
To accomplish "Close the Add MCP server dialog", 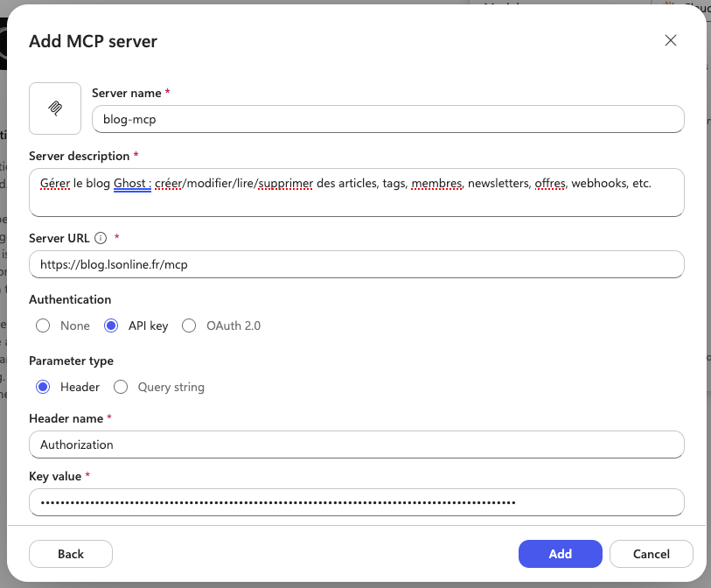I will [671, 40].
